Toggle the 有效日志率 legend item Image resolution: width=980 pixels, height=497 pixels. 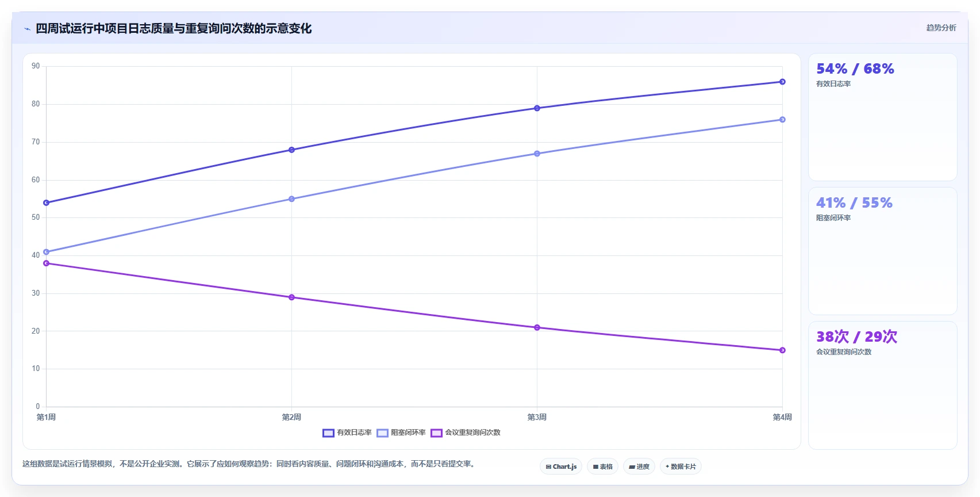pyautogui.click(x=347, y=433)
